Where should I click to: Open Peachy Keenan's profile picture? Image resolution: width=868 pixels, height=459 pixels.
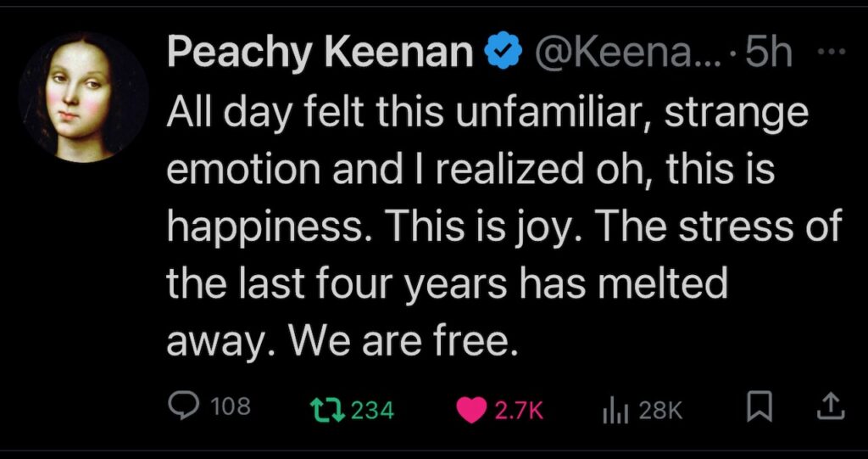pos(84,96)
